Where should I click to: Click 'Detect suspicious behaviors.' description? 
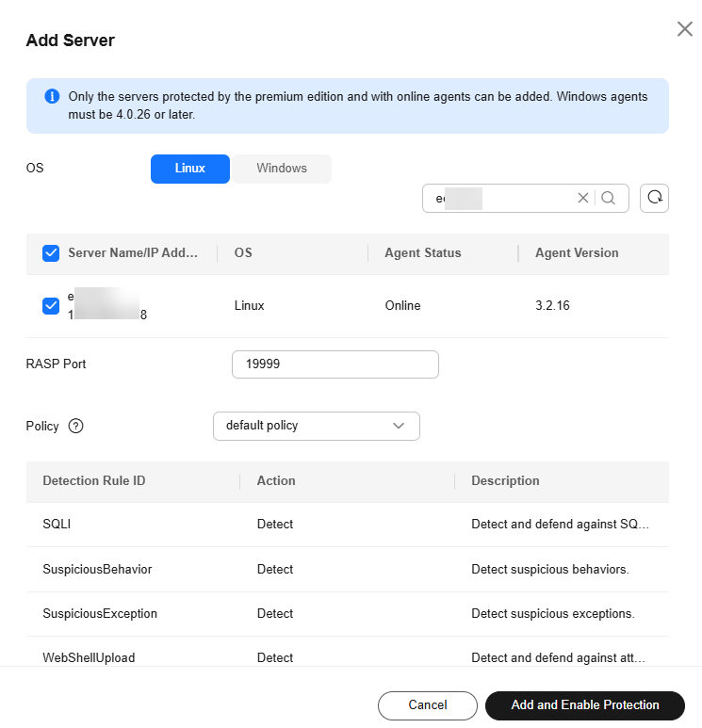550,569
